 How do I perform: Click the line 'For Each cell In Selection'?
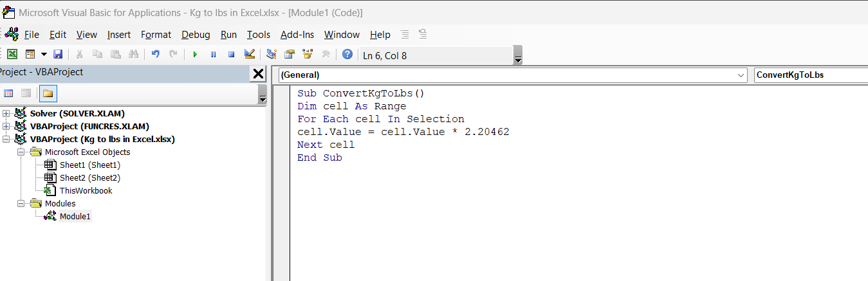[381, 119]
